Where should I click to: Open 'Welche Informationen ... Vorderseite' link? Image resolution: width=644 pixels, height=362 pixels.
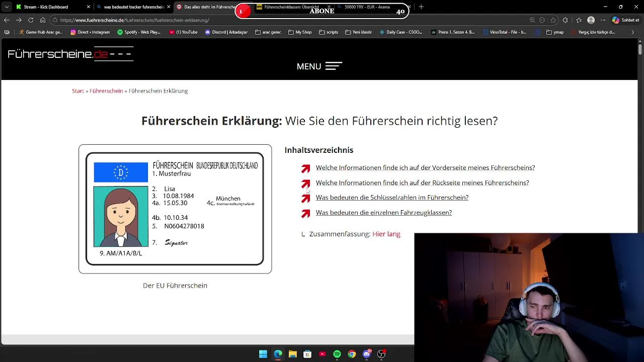click(425, 168)
